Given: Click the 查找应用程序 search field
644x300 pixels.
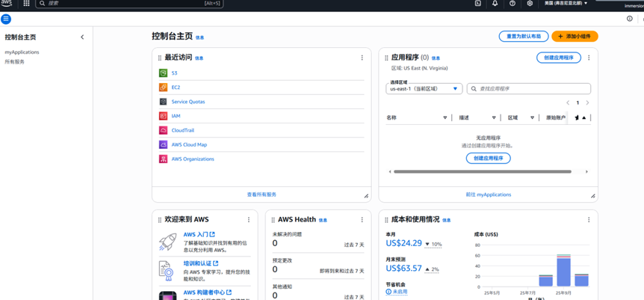Looking at the screenshot, I should coord(529,88).
